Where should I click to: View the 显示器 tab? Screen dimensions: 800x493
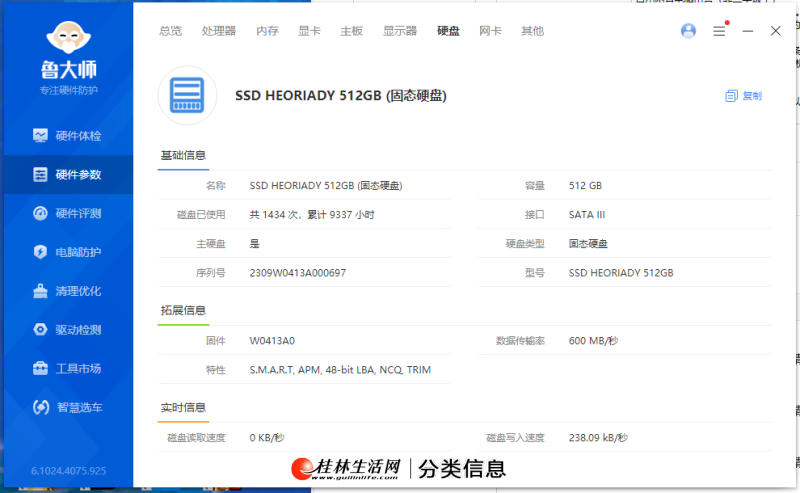pos(399,31)
